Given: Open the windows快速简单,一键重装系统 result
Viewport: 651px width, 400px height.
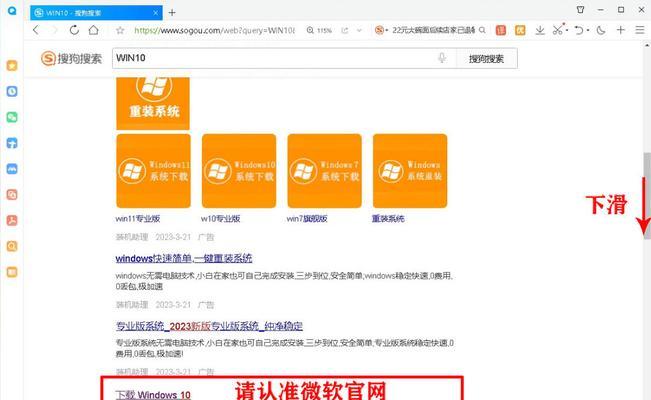Looking at the screenshot, I should point(184,258).
